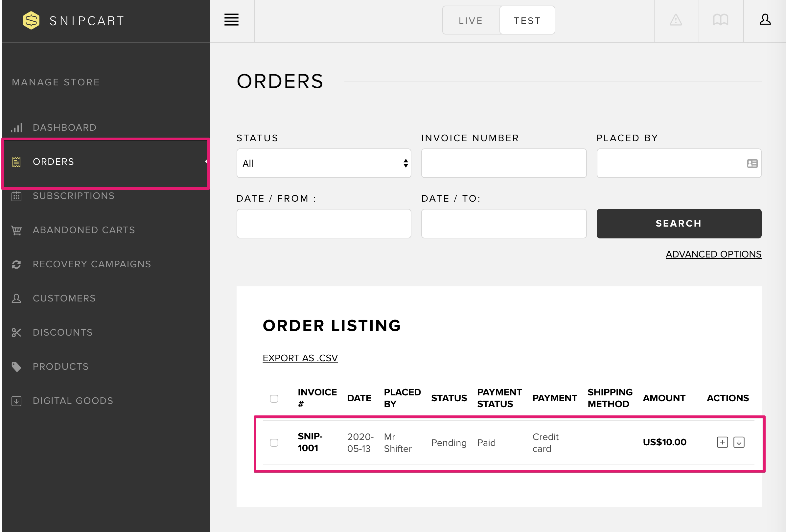Click the Paid payment status cell
Viewport: 786px width, 532px height.
(486, 443)
